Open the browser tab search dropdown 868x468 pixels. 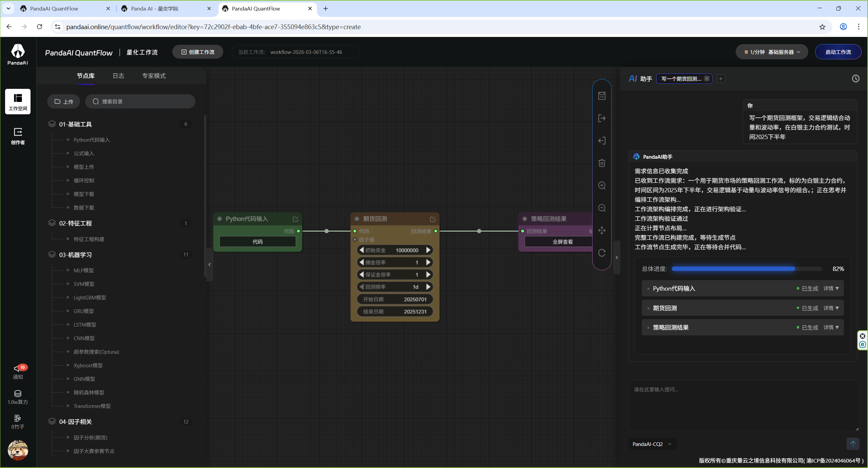click(x=8, y=8)
